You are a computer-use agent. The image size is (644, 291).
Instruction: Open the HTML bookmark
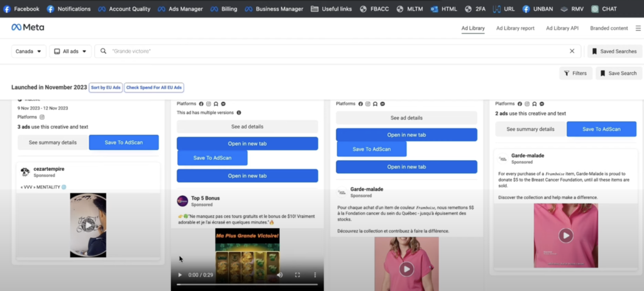[x=444, y=9]
